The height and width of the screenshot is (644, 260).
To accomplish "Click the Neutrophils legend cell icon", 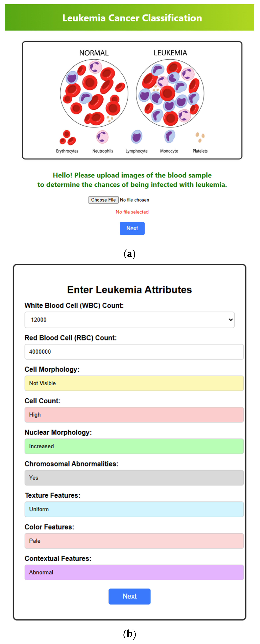I will tap(102, 137).
